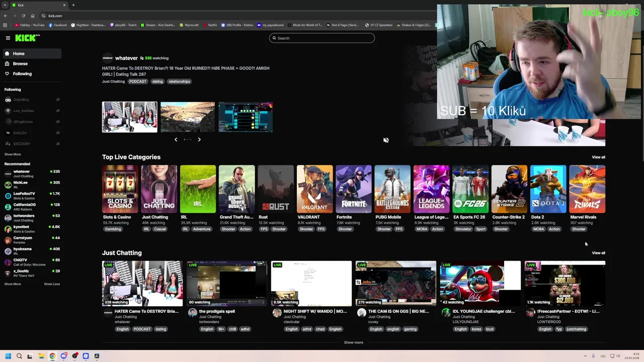Open the IRL category cover

[x=198, y=189]
